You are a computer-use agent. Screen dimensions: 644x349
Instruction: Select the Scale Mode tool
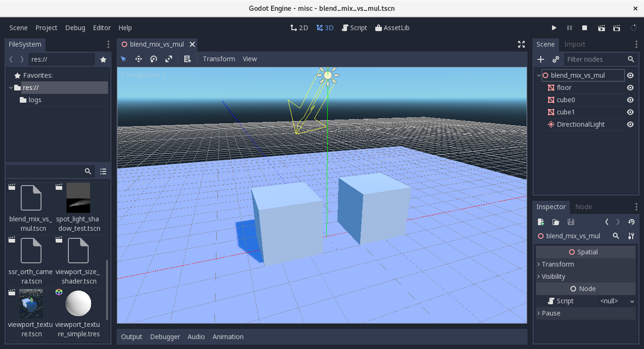pos(169,59)
